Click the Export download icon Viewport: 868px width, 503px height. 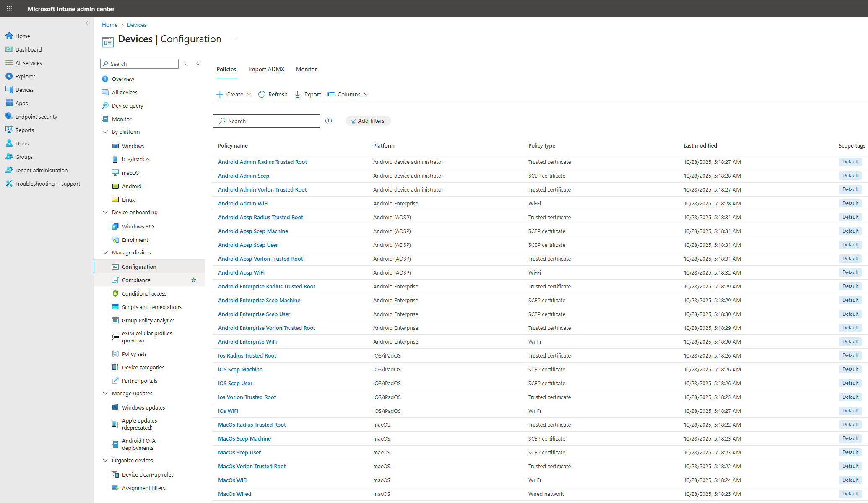(298, 94)
